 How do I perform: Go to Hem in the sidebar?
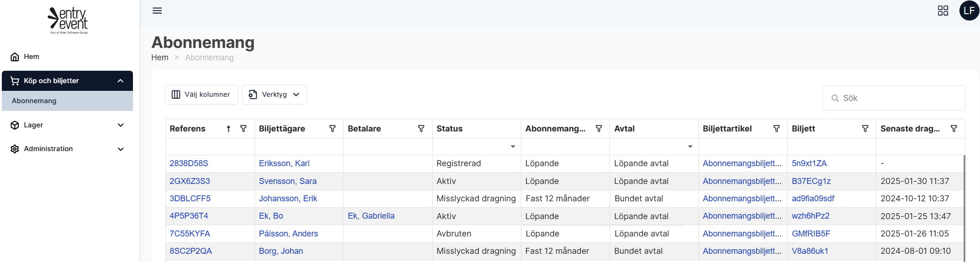click(31, 57)
